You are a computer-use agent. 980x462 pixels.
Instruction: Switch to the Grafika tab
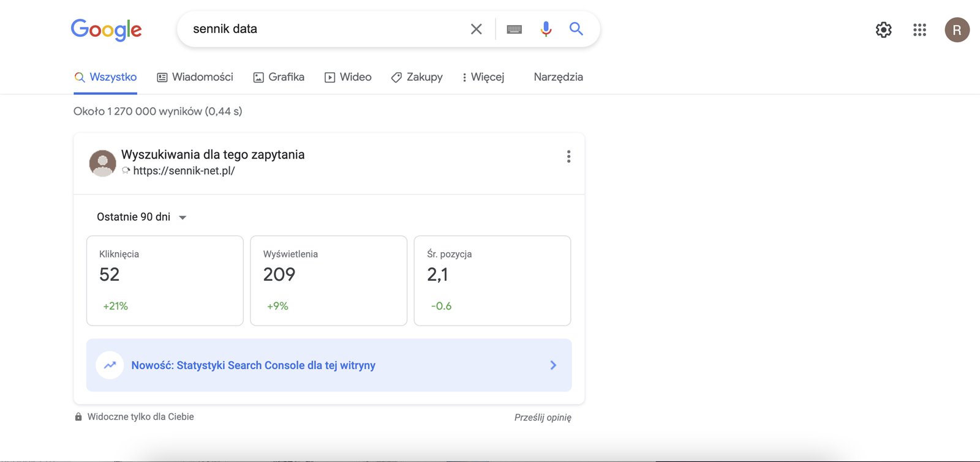279,77
